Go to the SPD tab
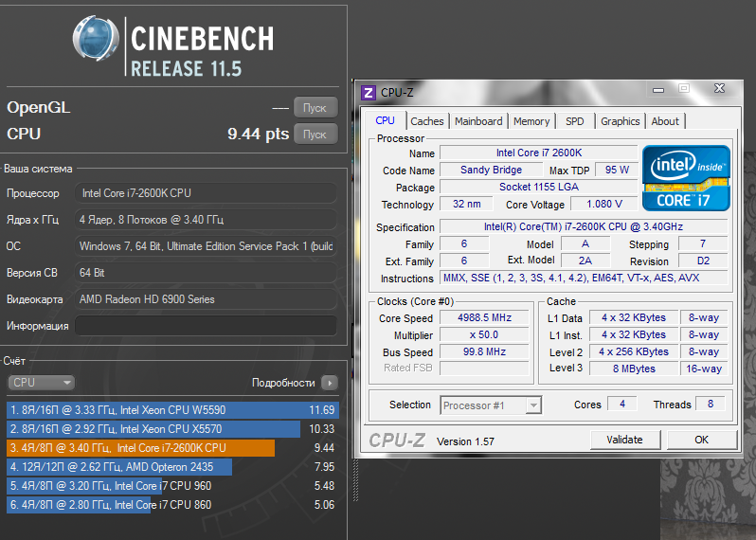756x540 pixels. click(x=575, y=121)
